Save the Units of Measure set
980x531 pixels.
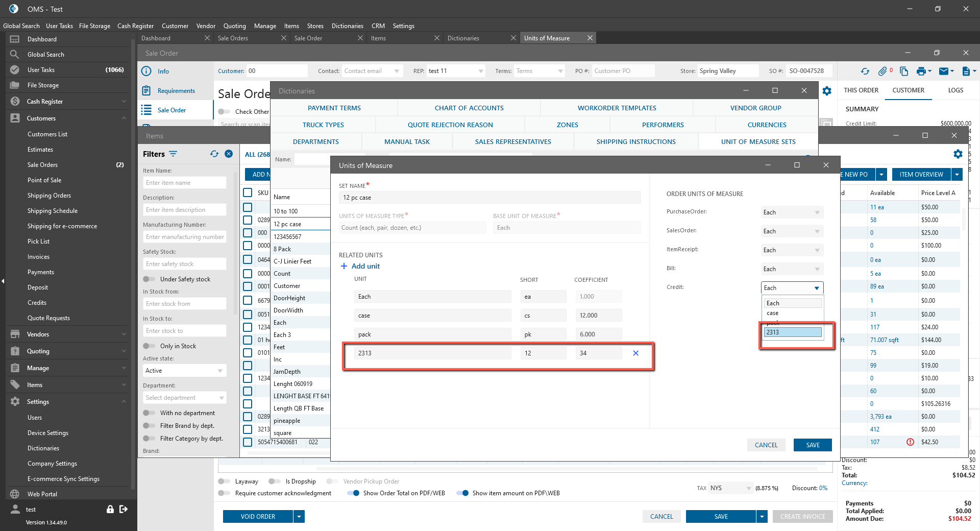tap(812, 445)
